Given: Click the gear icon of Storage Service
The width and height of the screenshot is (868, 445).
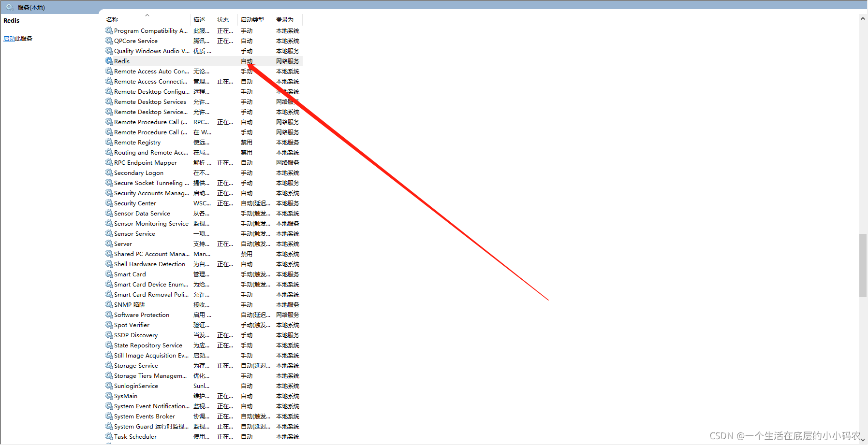Looking at the screenshot, I should coord(109,365).
